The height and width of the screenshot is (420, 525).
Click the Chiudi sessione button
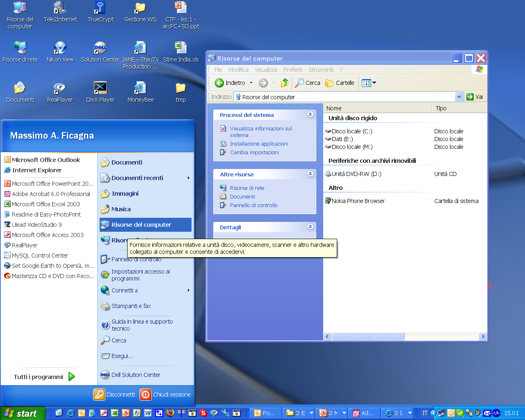[x=166, y=395]
